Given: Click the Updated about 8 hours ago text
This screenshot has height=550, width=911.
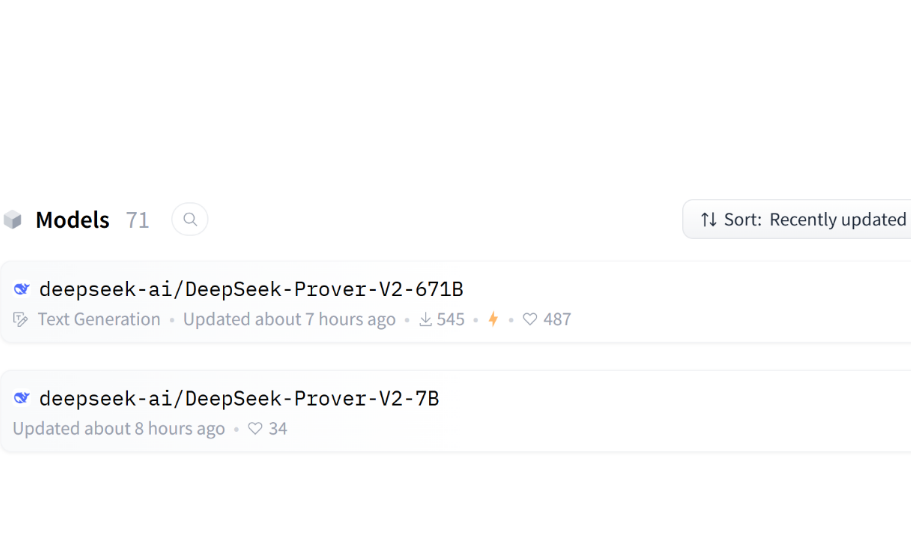Looking at the screenshot, I should [119, 429].
